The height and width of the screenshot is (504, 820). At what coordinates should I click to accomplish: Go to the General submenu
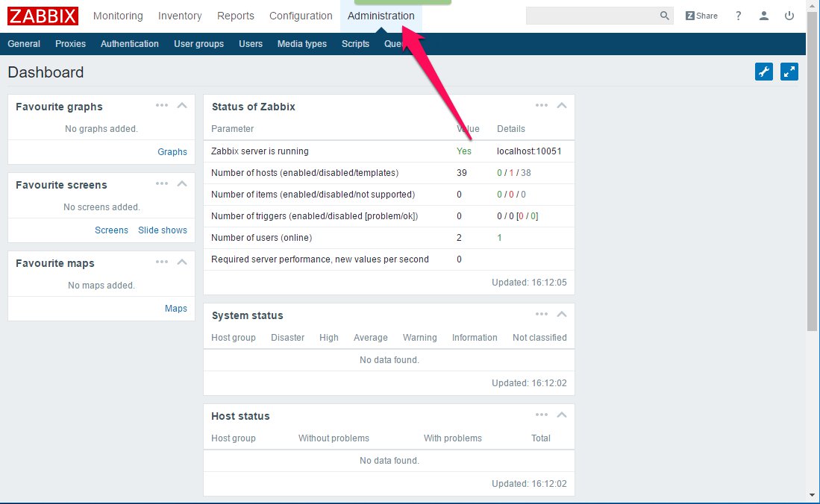(24, 44)
